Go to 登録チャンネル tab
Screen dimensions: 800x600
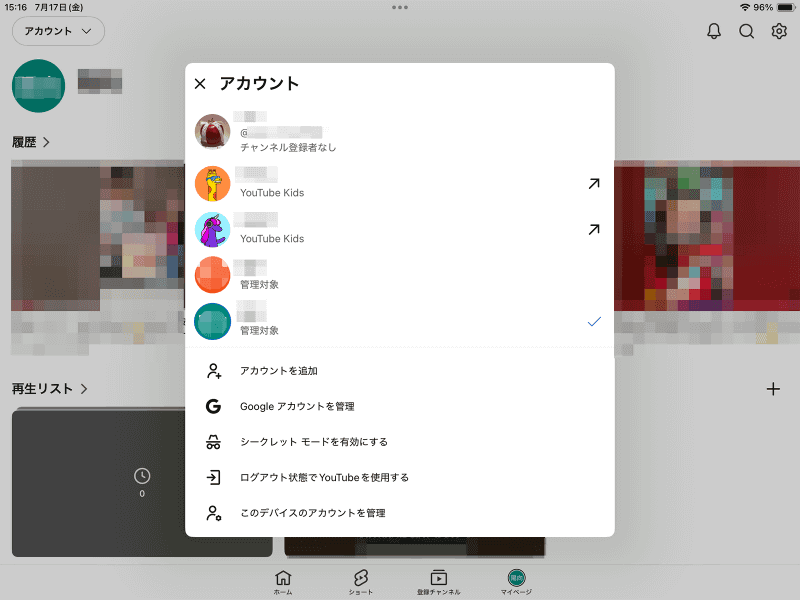pos(439,582)
